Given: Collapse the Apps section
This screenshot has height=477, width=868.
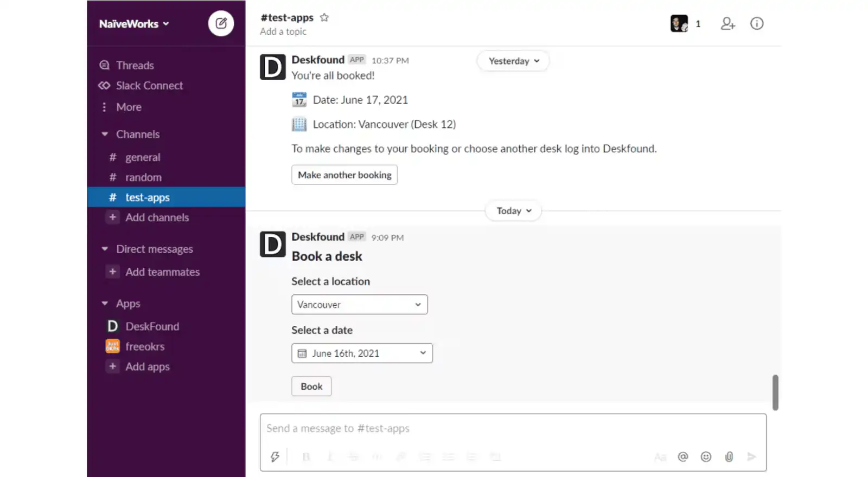Looking at the screenshot, I should pyautogui.click(x=105, y=304).
